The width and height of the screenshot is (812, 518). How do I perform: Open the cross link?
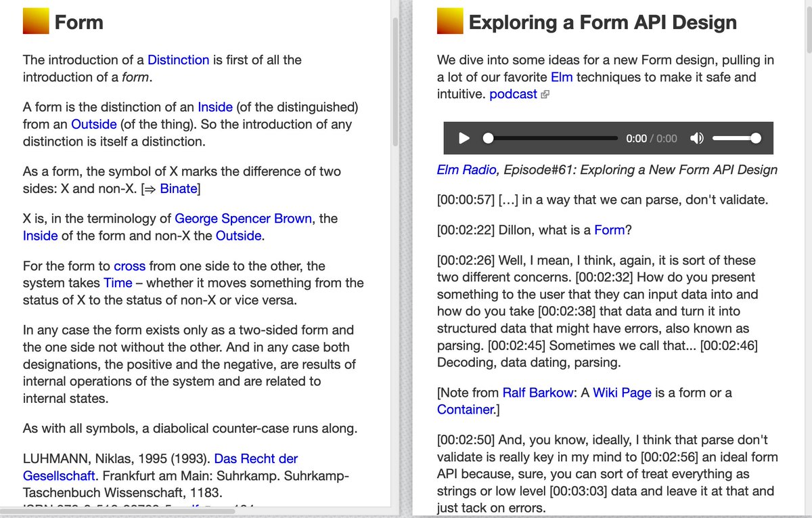coord(129,265)
